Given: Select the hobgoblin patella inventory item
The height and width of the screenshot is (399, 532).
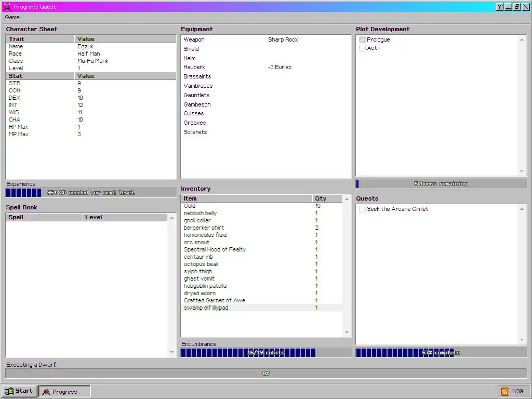Looking at the screenshot, I should tap(262, 286).
